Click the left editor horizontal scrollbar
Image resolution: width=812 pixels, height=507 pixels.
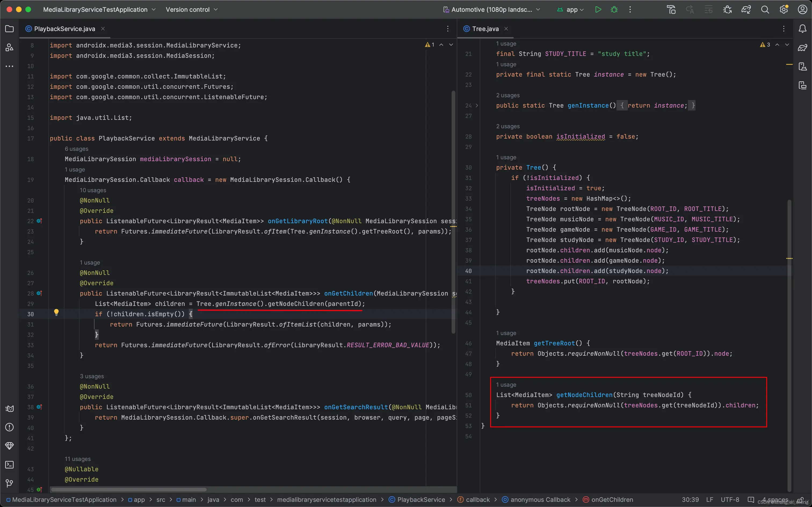(128, 489)
